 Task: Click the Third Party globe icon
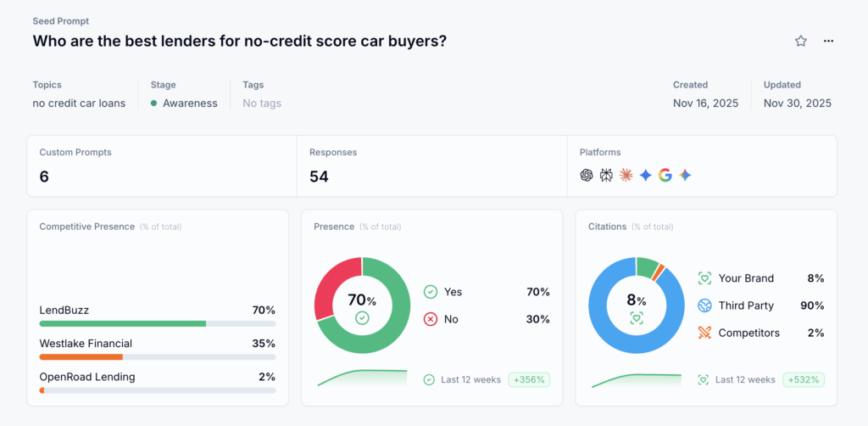pos(704,305)
